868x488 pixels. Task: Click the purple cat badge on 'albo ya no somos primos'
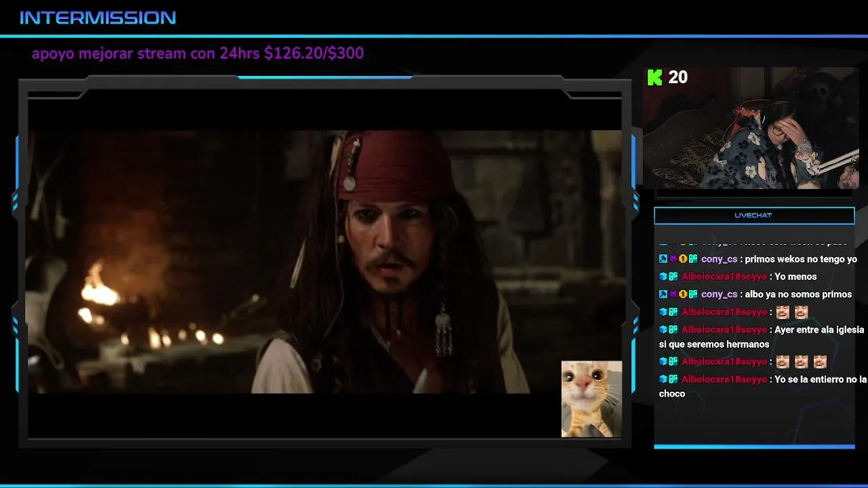[x=673, y=294]
